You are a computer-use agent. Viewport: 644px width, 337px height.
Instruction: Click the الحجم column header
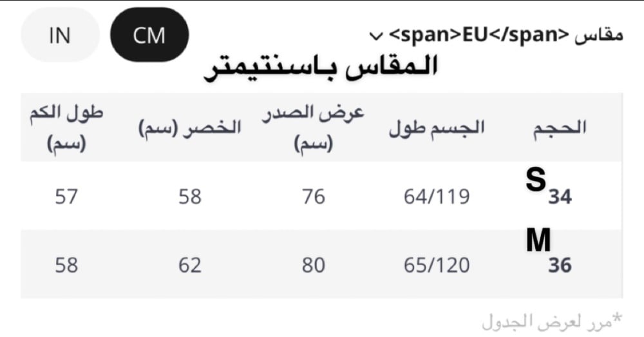coord(560,127)
